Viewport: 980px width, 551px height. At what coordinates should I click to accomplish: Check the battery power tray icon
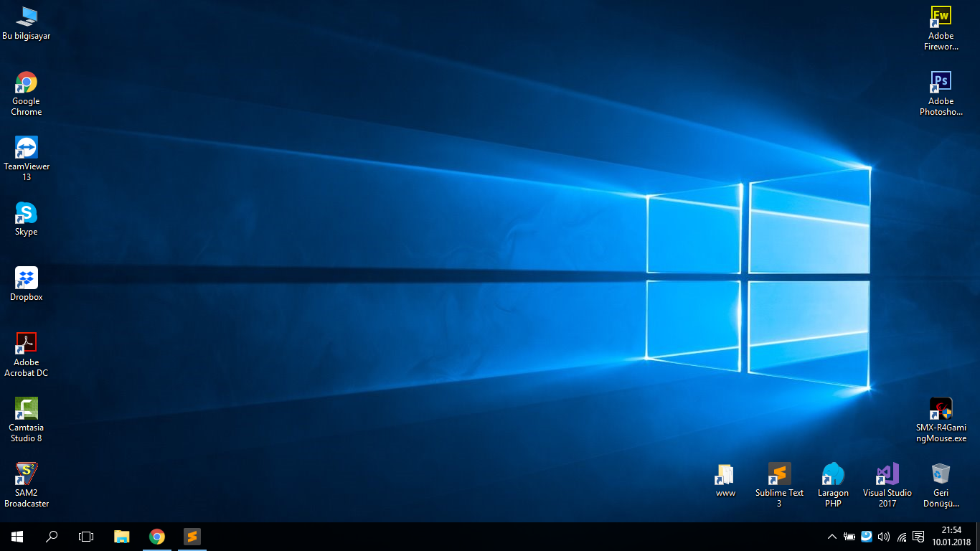849,537
